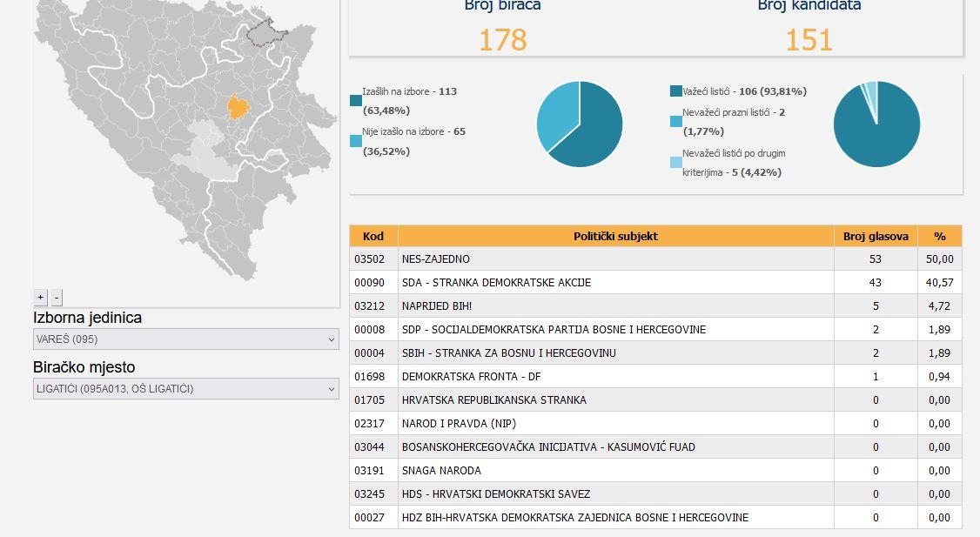The width and height of the screenshot is (980, 537).
Task: Click the dark teal Izašlih na izbore legend swatch
Action: tap(356, 101)
